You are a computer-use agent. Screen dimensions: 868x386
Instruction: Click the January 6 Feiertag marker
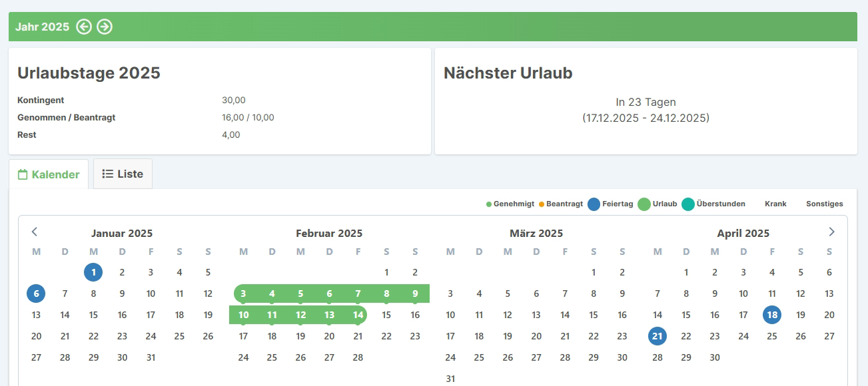36,293
